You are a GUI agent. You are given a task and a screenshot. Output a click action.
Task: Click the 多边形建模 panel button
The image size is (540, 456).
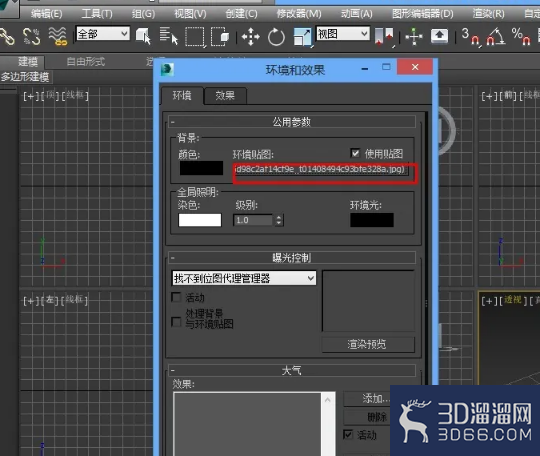(x=25, y=77)
